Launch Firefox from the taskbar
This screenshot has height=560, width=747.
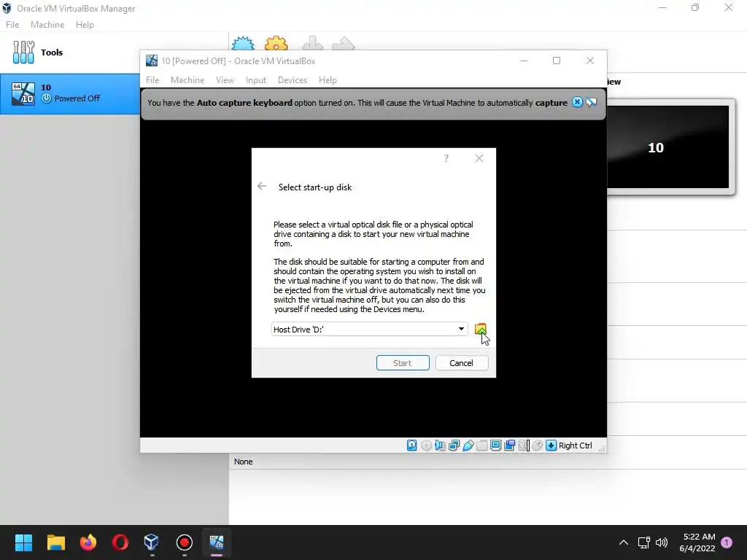88,542
